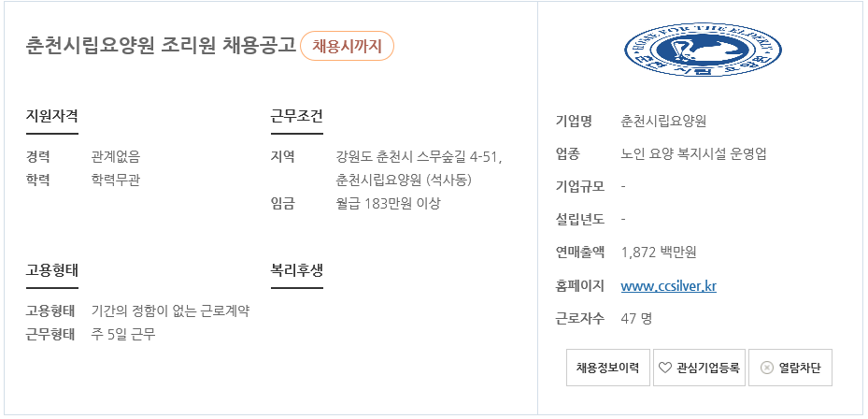The height and width of the screenshot is (419, 868).
Task: Open the 채용정보이력 button
Action: pyautogui.click(x=608, y=368)
